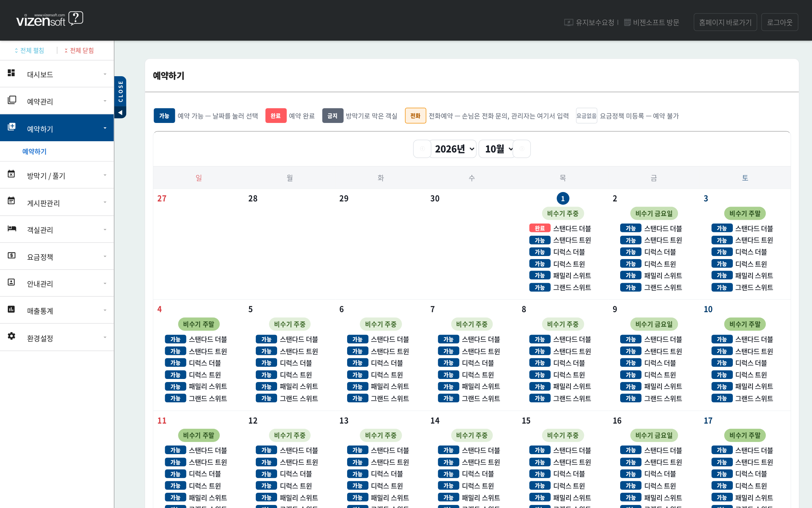812x508 pixels.
Task: Click the 게시판관리 board icon
Action: pyautogui.click(x=12, y=200)
